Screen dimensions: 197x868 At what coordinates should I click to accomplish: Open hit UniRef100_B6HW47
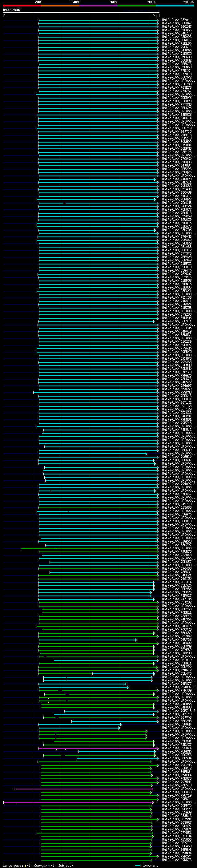tap(177, 23)
